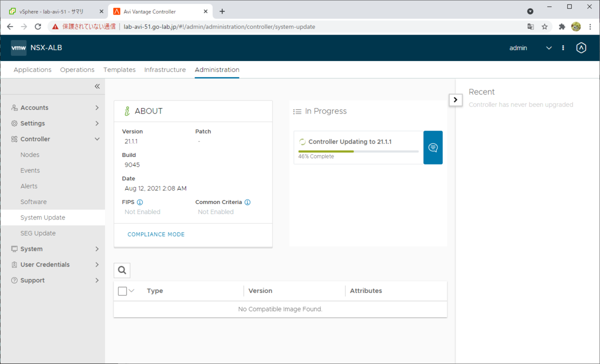Collapse the Recent panel with the arrow button

pos(455,99)
